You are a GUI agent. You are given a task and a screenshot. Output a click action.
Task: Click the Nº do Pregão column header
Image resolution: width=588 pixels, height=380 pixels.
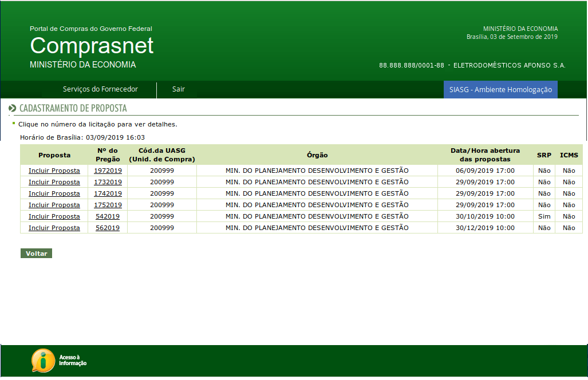tap(108, 155)
